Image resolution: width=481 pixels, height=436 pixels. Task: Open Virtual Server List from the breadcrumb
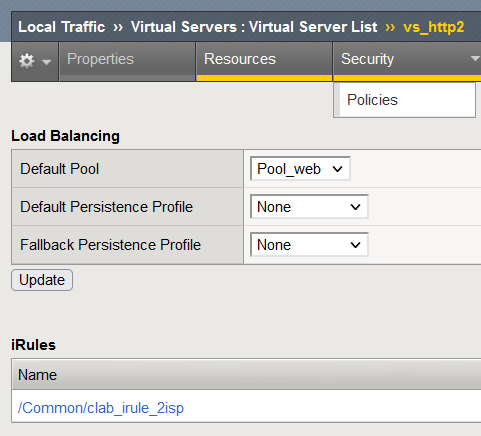[x=313, y=27]
